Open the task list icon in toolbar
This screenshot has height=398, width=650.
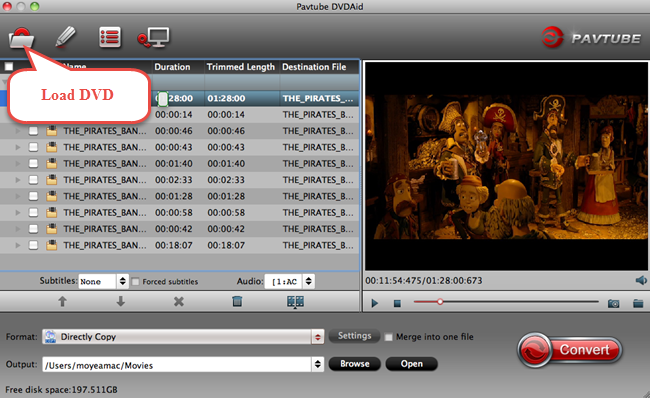tap(110, 37)
